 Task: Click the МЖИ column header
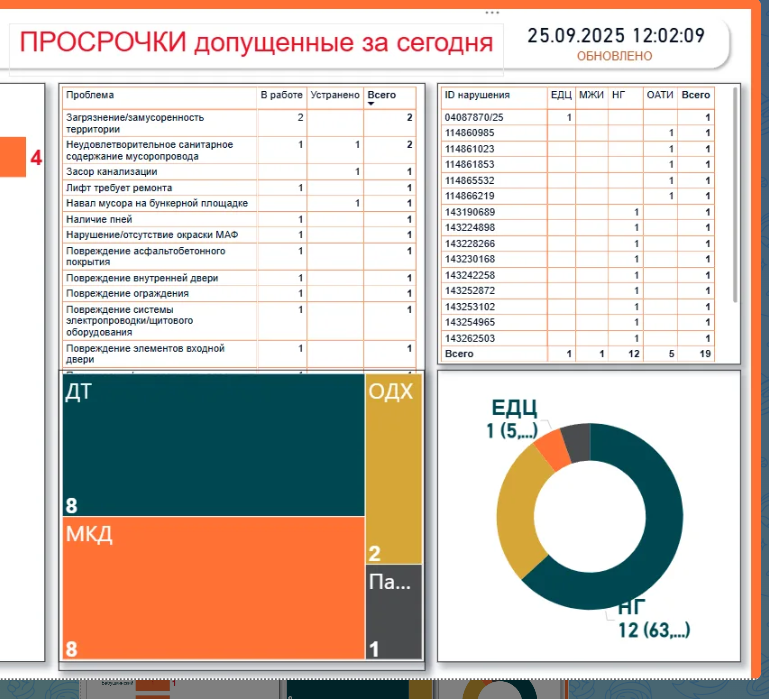pos(591,95)
